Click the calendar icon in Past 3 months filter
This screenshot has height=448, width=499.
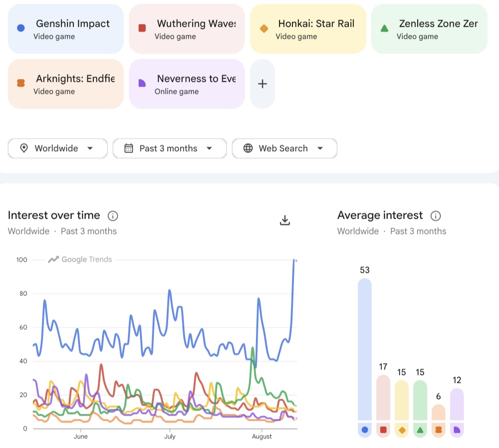tap(128, 148)
